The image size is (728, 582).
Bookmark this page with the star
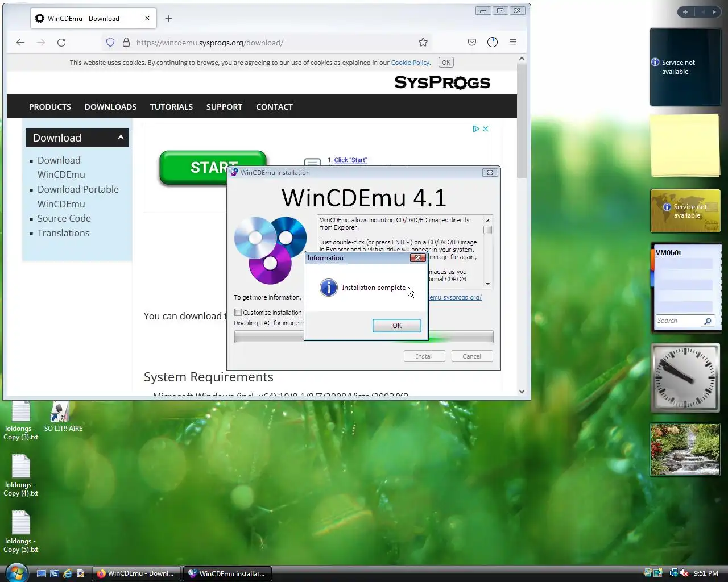coord(423,42)
